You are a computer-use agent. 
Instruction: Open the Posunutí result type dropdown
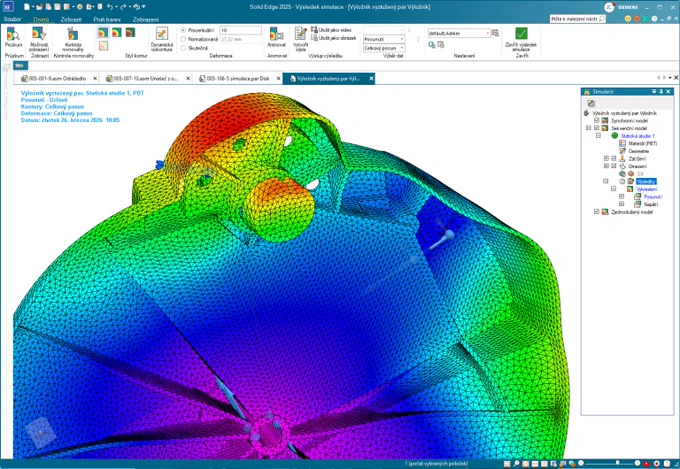384,39
